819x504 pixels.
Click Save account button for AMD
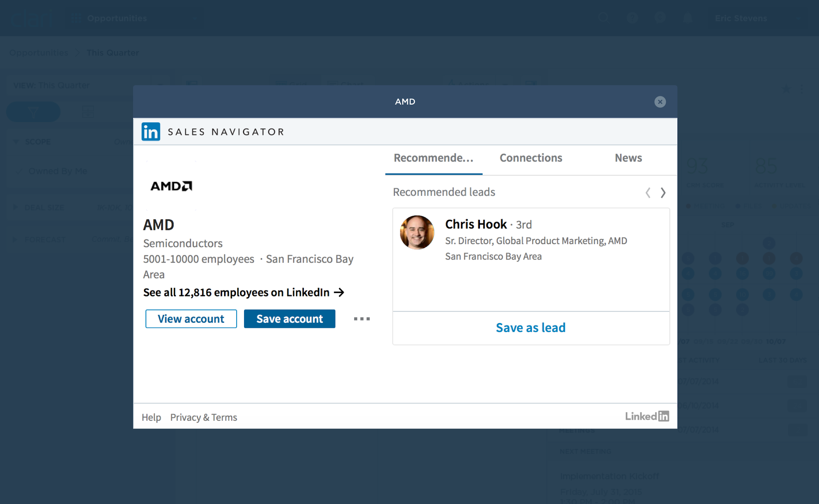click(x=290, y=319)
